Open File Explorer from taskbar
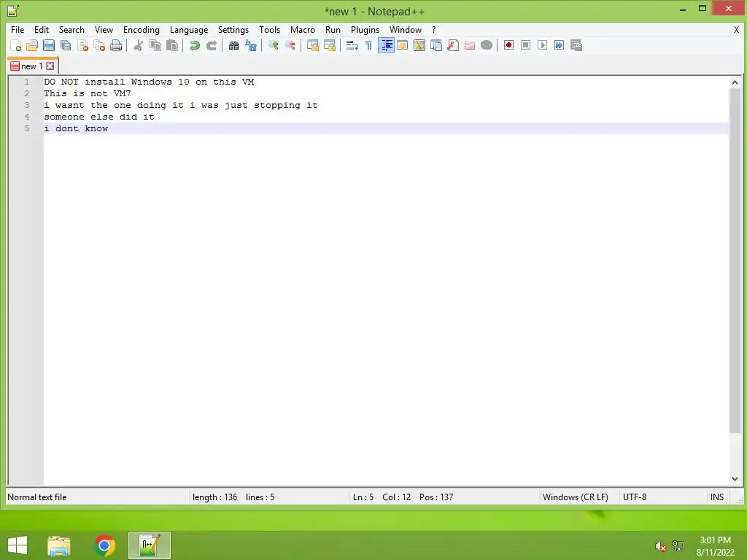The height and width of the screenshot is (560, 747). (59, 545)
